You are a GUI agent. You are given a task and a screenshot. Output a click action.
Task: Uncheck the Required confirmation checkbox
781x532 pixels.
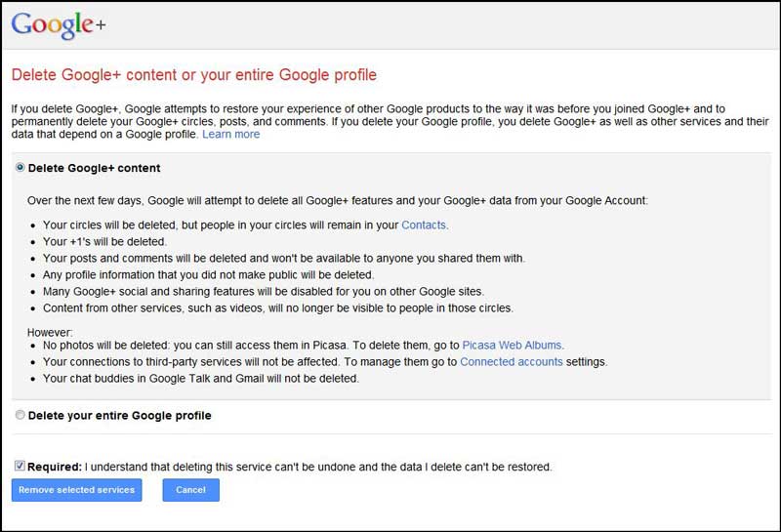(x=20, y=467)
